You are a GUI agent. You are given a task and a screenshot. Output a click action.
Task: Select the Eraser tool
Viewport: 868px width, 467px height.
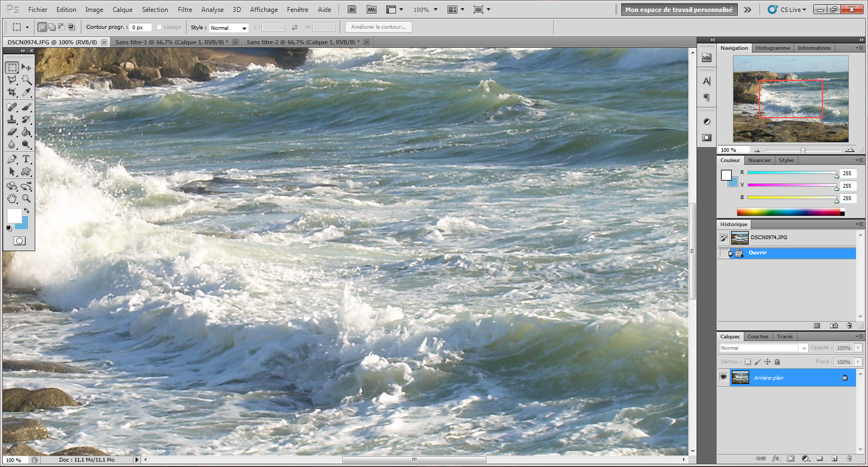[12, 132]
